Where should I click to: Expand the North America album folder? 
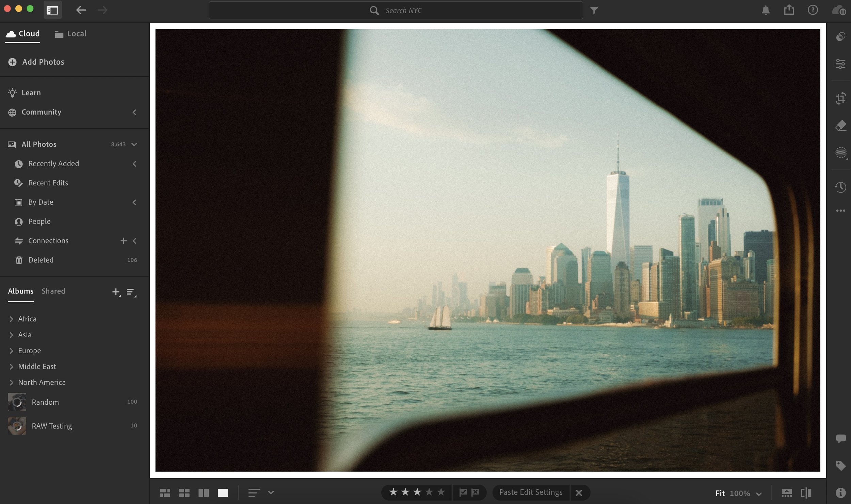(11, 383)
